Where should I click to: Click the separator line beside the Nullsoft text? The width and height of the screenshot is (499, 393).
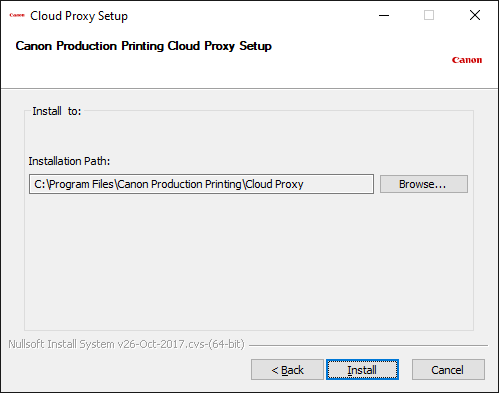tap(368, 345)
